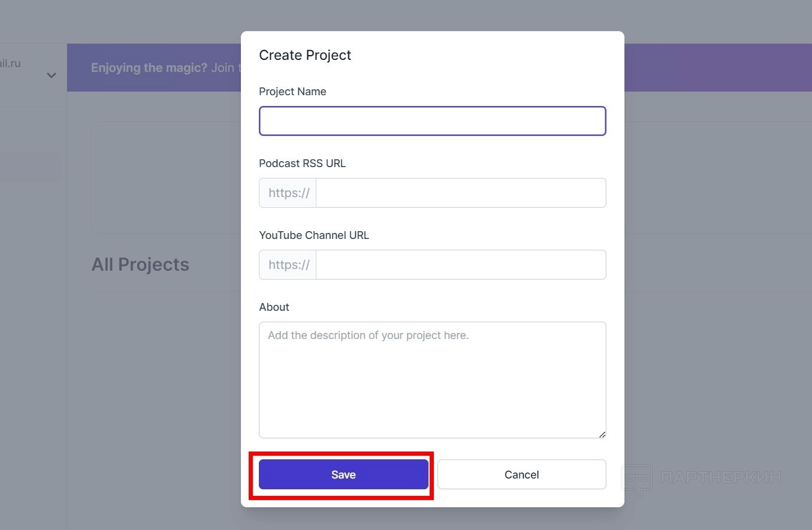Click the https:// prefix for YouTube Channel
Screen dimensions: 812x530
pos(288,265)
